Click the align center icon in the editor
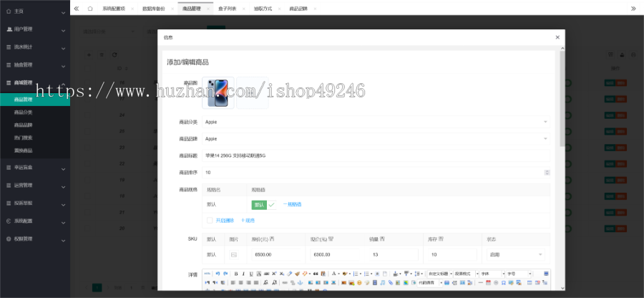The width and height of the screenshot is (644, 298). tap(240, 282)
